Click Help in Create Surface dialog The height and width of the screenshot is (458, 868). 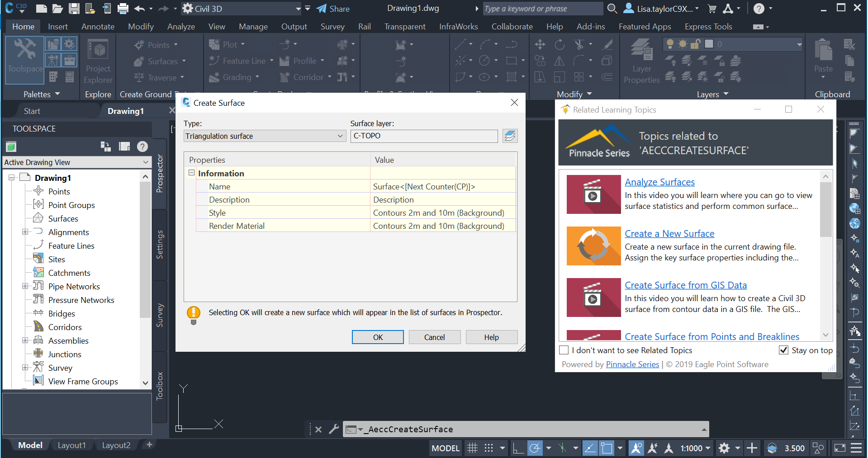[492, 337]
